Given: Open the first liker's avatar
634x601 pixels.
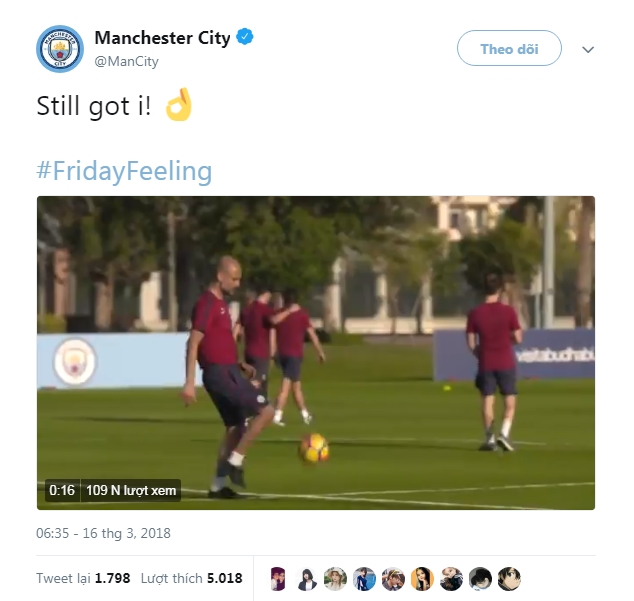Looking at the screenshot, I should 278,579.
